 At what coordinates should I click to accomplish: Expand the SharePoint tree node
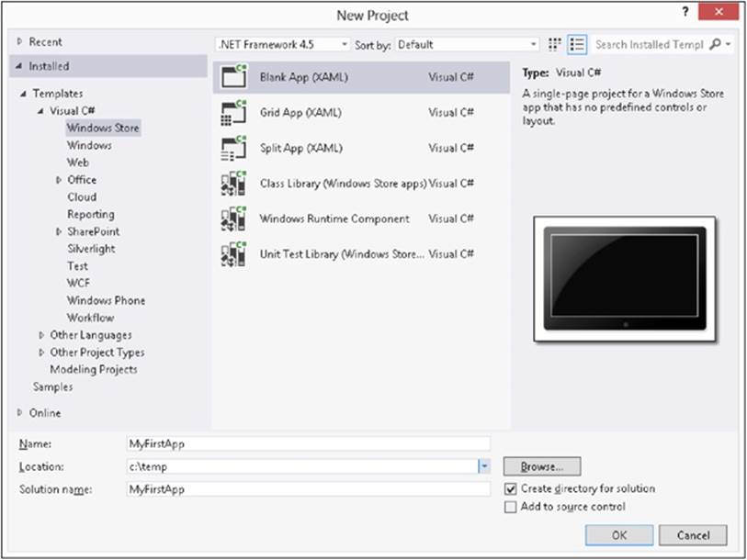point(59,231)
